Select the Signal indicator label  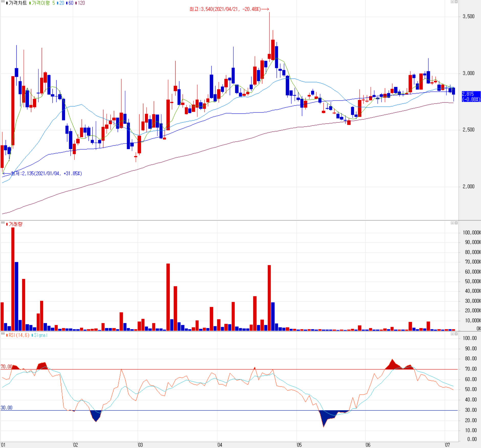[41, 335]
